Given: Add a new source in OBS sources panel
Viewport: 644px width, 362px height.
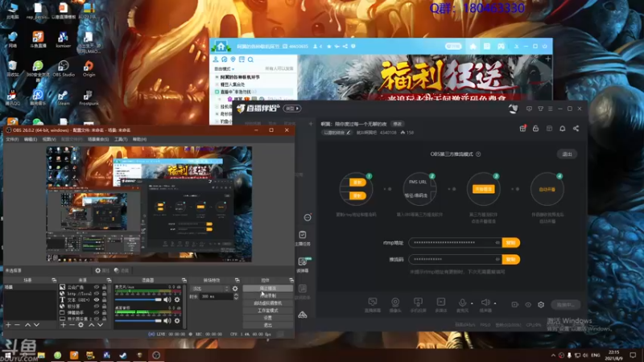Looking at the screenshot, I should pos(64,325).
